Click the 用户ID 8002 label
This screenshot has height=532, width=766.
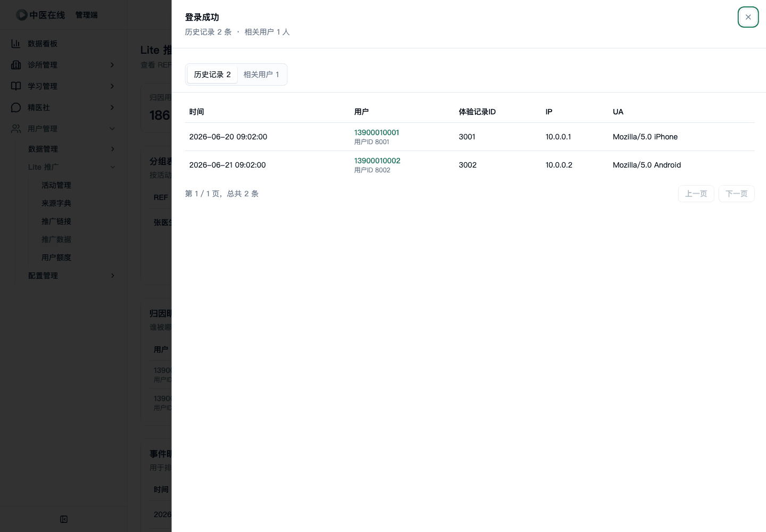[x=372, y=170]
